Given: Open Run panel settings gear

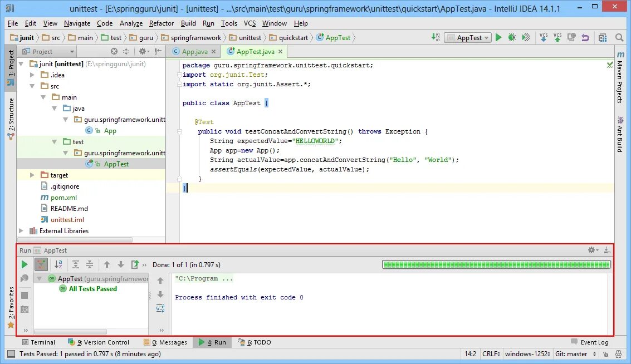Looking at the screenshot, I should 593,250.
